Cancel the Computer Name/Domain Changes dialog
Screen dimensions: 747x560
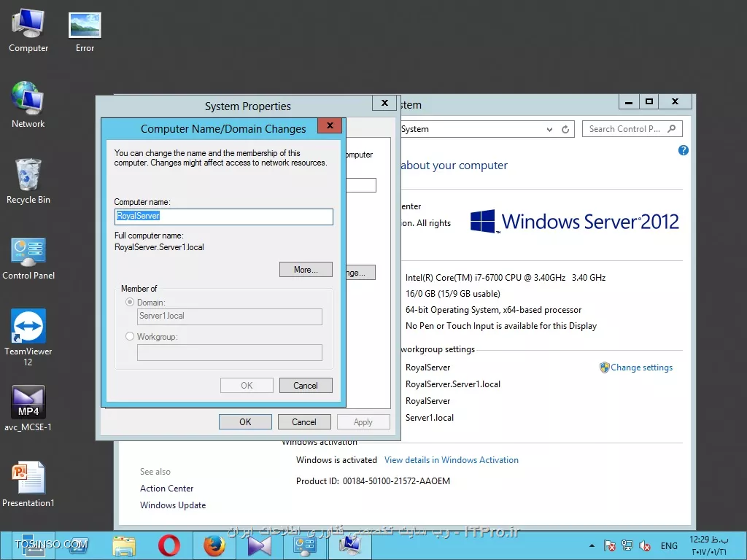(306, 385)
